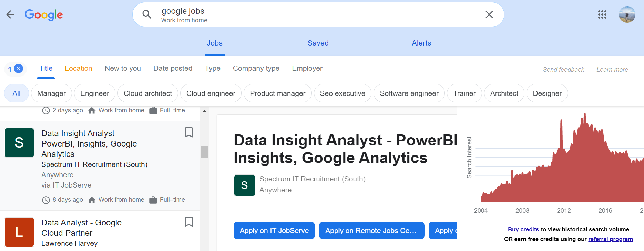The height and width of the screenshot is (251, 644).
Task: Open Data Analyst - Google Cloud Partner listing
Action: point(82,228)
